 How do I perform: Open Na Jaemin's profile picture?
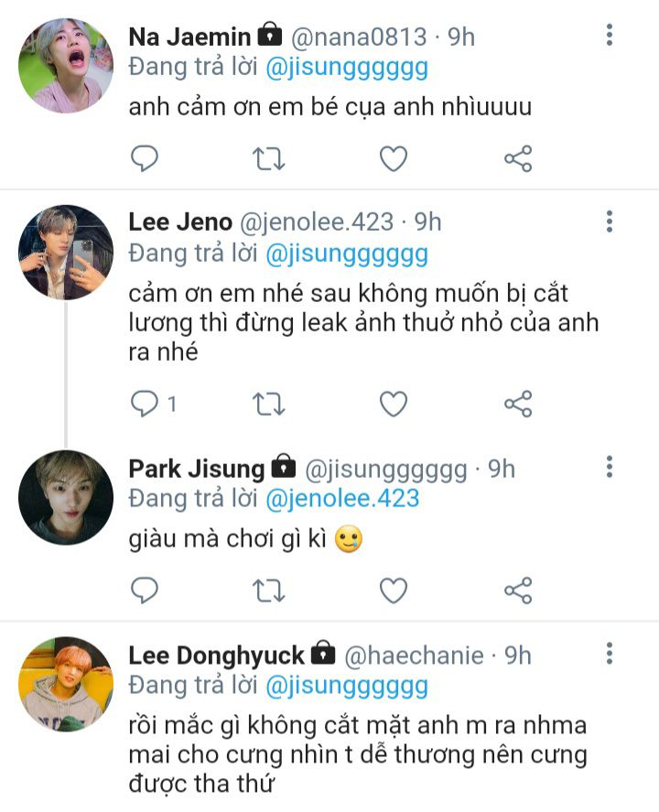point(66,66)
